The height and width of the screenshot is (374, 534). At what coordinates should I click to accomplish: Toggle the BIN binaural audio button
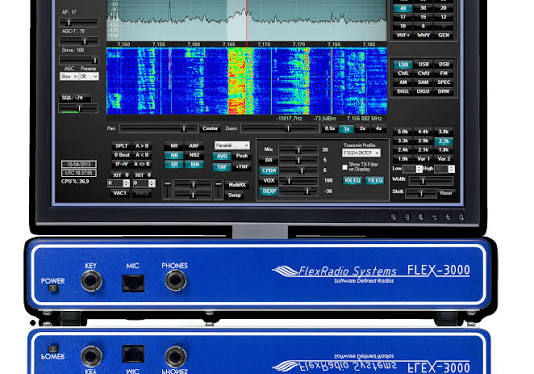click(x=194, y=165)
